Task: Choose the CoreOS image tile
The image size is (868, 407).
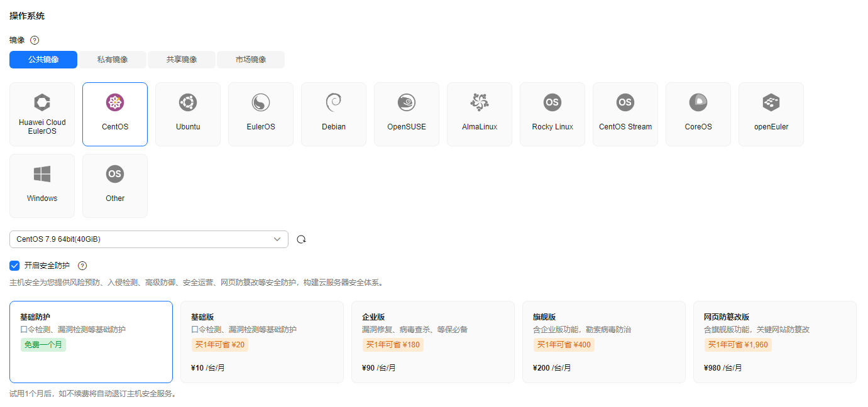Action: click(x=698, y=114)
